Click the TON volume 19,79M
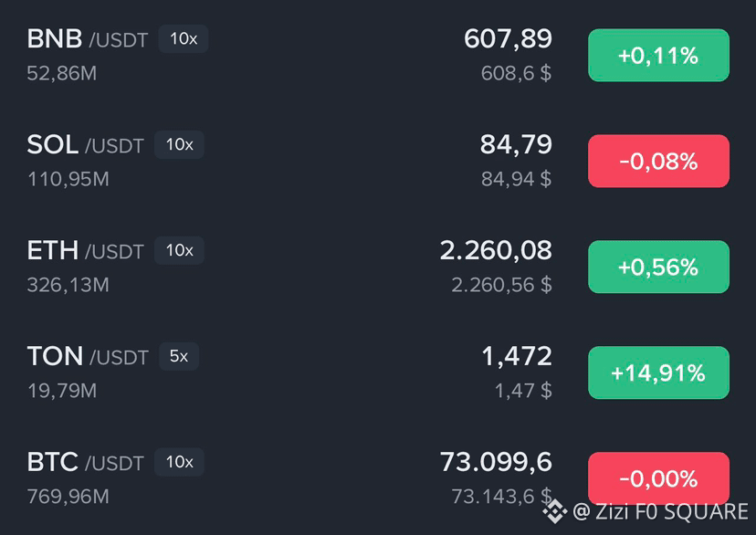Image resolution: width=756 pixels, height=535 pixels. [62, 391]
